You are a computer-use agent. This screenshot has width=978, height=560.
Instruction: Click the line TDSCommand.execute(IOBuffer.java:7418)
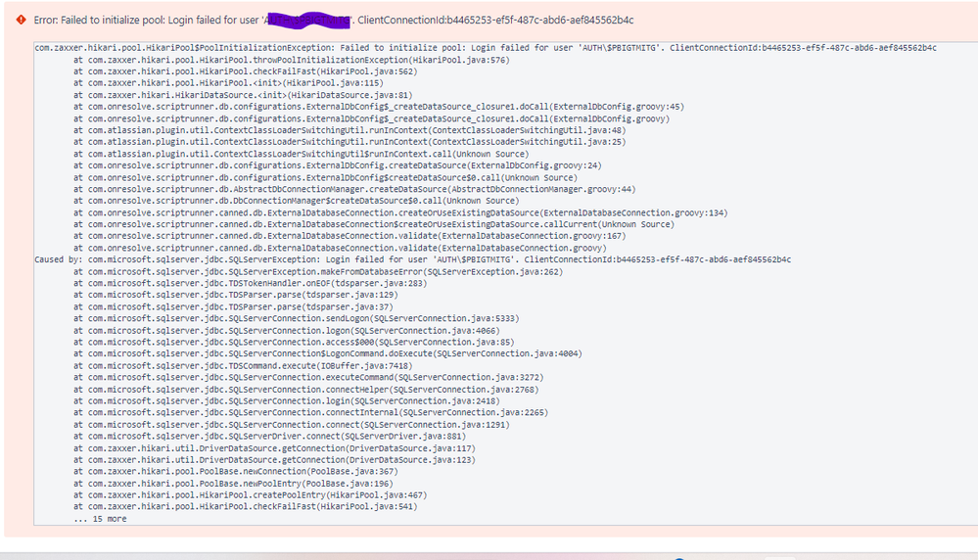[243, 366]
